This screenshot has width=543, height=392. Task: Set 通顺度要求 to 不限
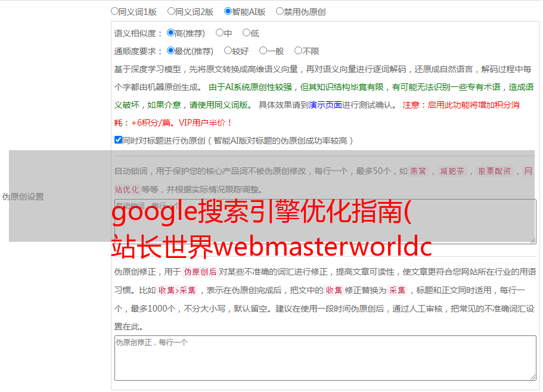pyautogui.click(x=298, y=51)
